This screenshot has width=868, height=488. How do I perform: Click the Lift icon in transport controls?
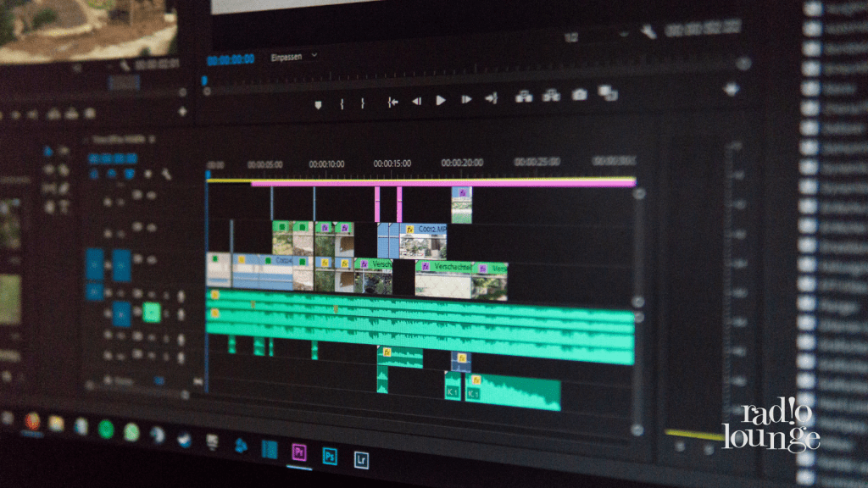(523, 97)
